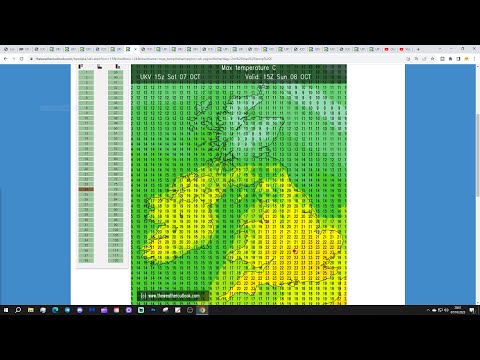Select forecast step 57
The height and width of the screenshot is (360, 480).
[116, 154]
